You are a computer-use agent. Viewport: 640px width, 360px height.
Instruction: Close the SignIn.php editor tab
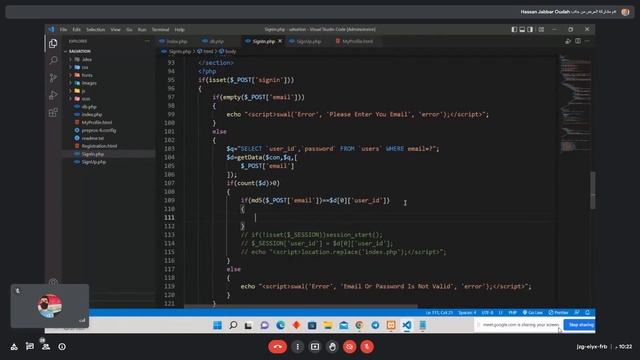point(280,41)
